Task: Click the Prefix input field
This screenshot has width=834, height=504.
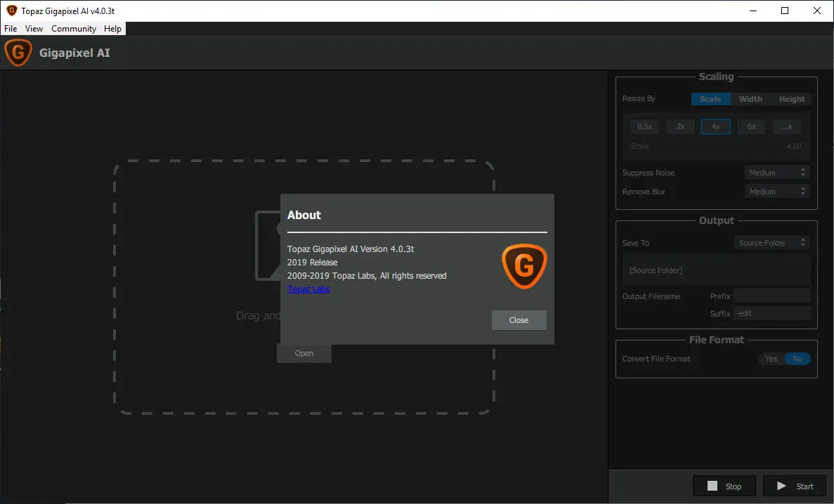Action: click(771, 296)
